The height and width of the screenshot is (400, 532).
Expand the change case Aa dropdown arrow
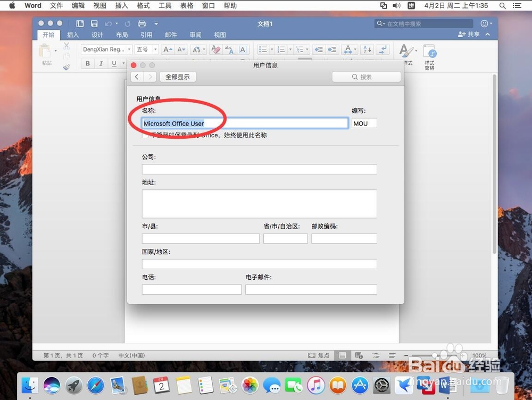coord(204,49)
